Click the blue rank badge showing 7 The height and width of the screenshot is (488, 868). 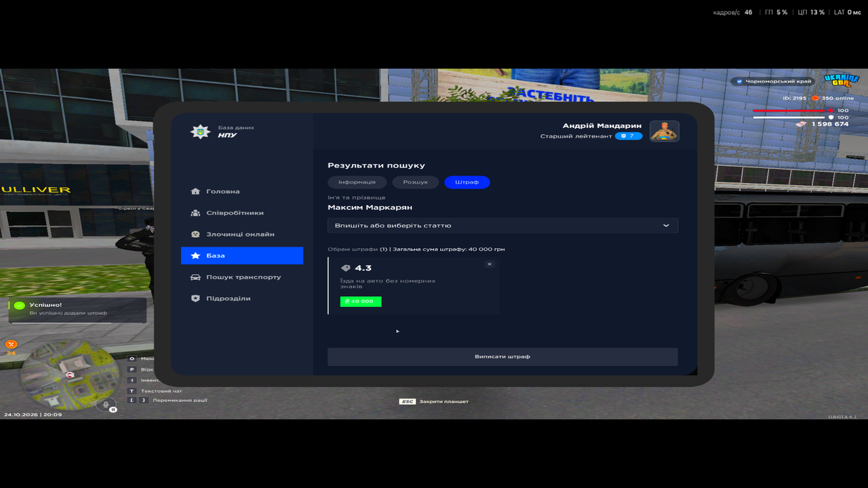629,136
